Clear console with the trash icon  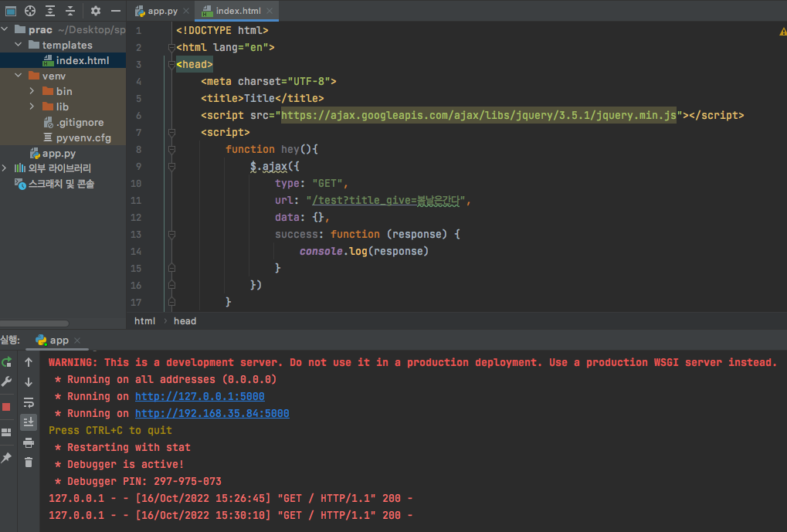(29, 463)
